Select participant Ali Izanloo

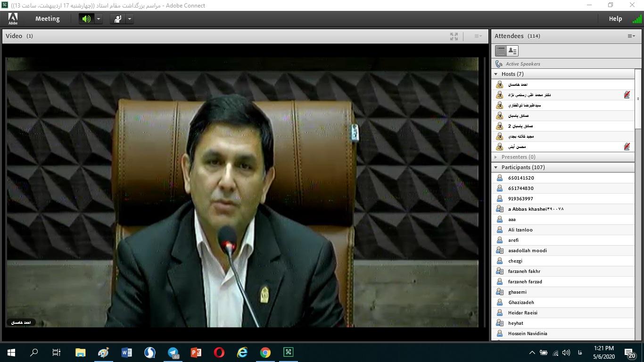click(x=520, y=230)
